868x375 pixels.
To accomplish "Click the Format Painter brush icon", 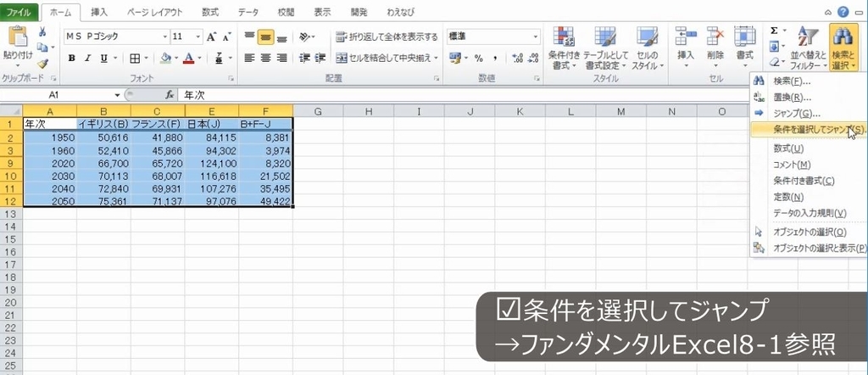I will pyautogui.click(x=42, y=64).
